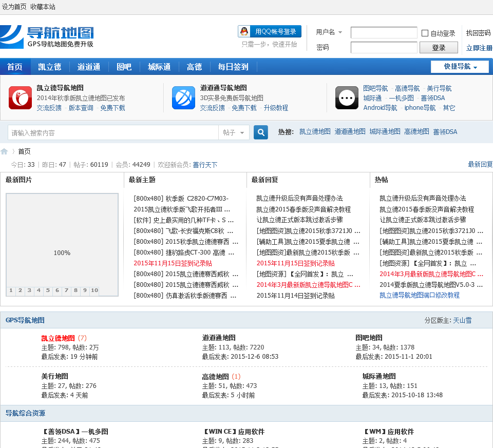Image resolution: width=493 pixels, height=448 pixels.
Task: Click 收藏本站 at the top
Action: (43, 7)
